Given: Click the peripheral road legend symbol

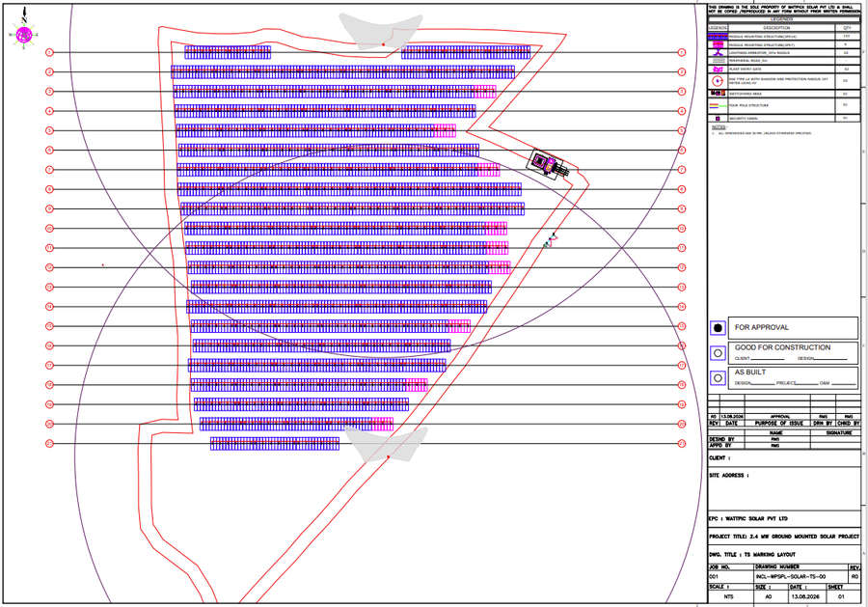Looking at the screenshot, I should [719, 61].
